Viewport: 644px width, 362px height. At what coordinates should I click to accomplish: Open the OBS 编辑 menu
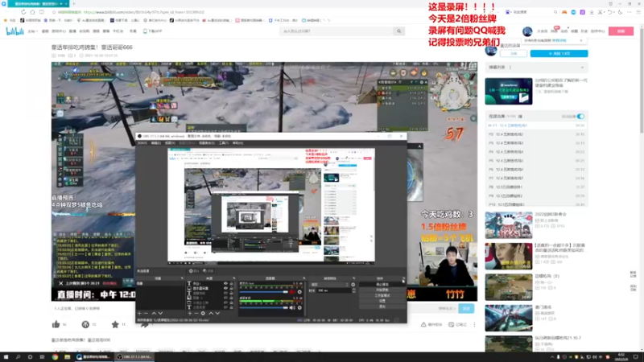point(156,143)
